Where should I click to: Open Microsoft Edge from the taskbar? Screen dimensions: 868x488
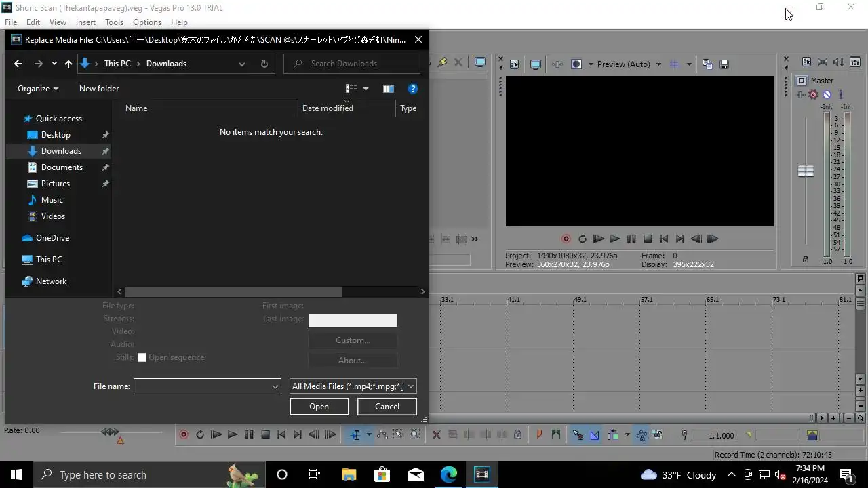[x=449, y=474]
